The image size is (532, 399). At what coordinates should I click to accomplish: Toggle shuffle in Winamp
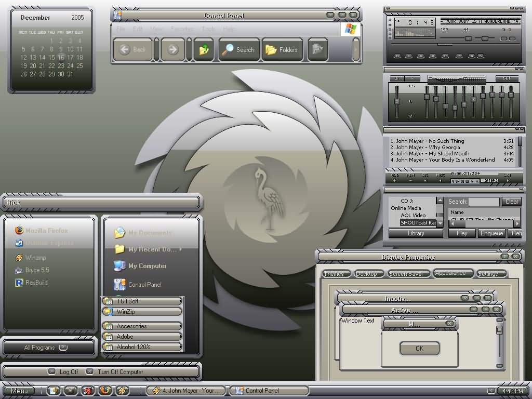click(472, 56)
